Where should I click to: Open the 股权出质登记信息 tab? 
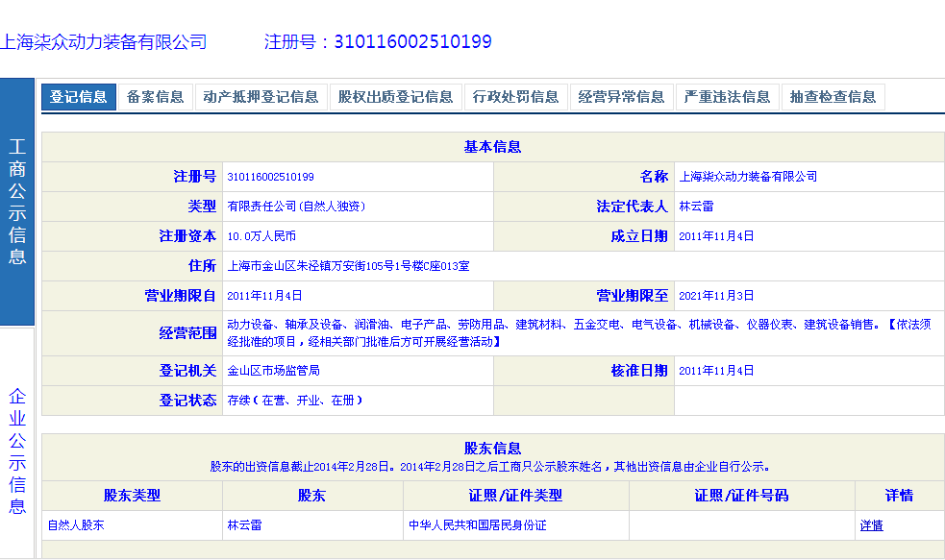coord(395,97)
